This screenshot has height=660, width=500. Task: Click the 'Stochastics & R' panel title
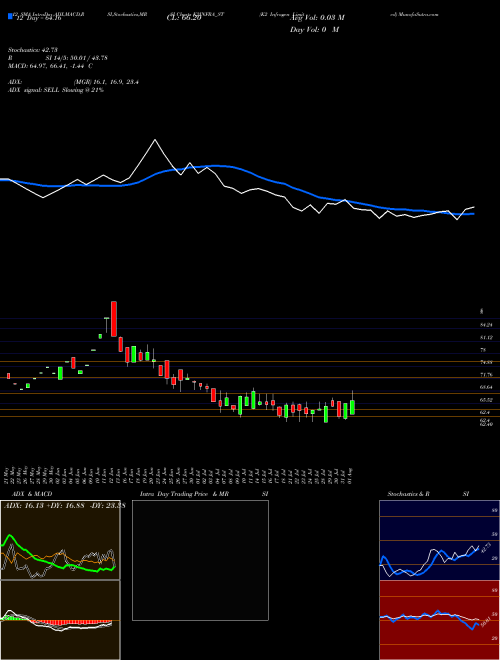408,494
